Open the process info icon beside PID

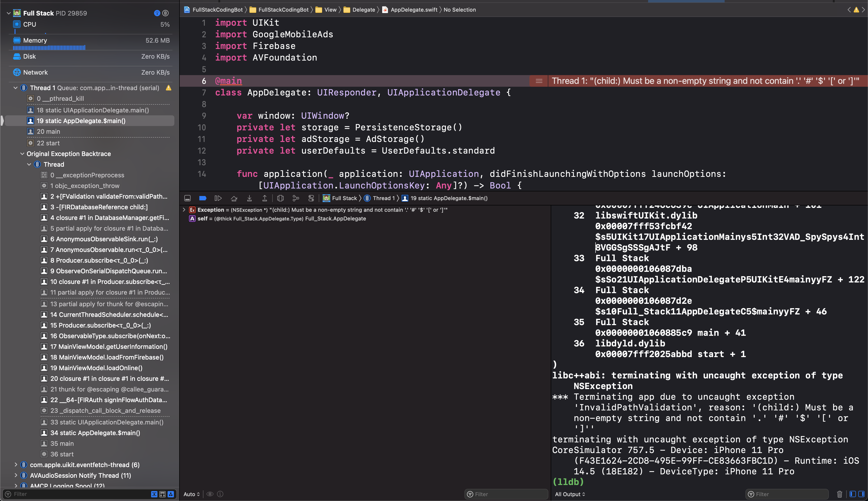[x=157, y=13]
